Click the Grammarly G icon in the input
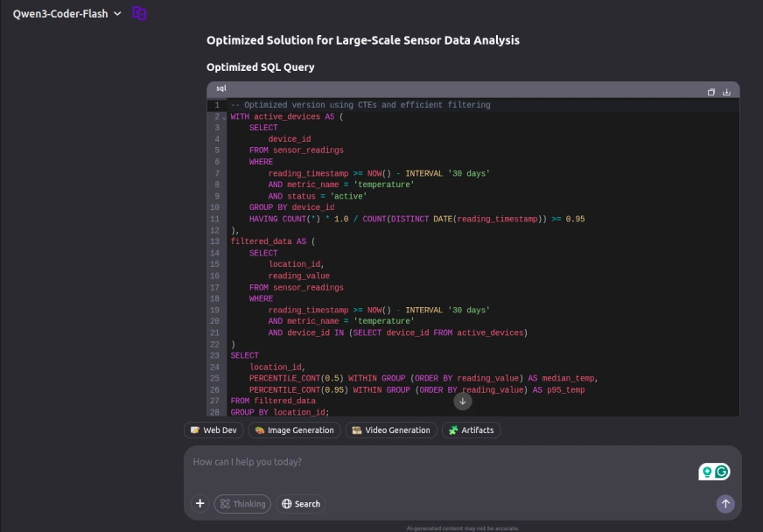 pyautogui.click(x=722, y=472)
